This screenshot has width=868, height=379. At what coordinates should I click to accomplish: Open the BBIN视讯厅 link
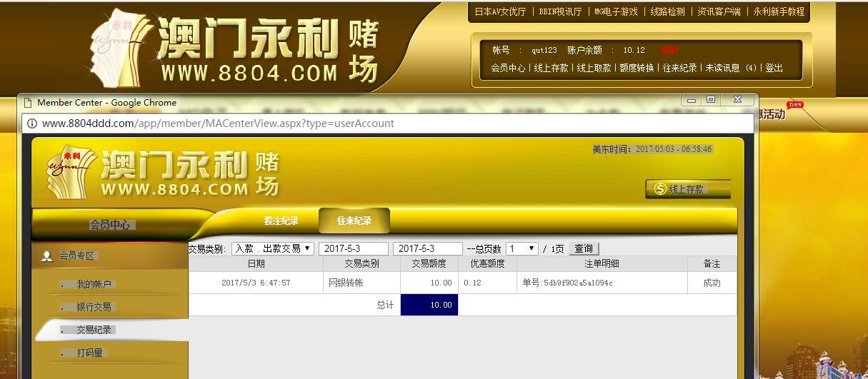560,11
